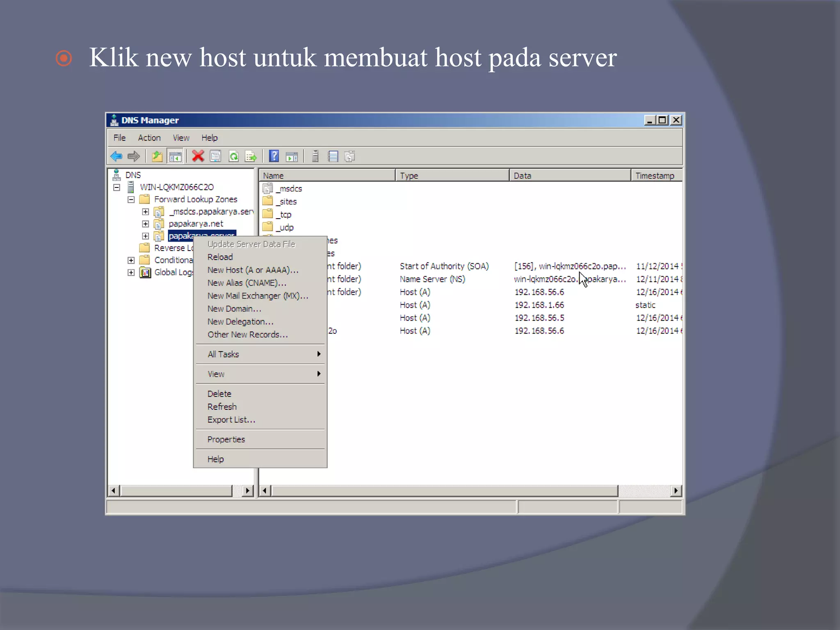Viewport: 840px width, 630px height.
Task: Choose Other New Records
Action: (260, 335)
